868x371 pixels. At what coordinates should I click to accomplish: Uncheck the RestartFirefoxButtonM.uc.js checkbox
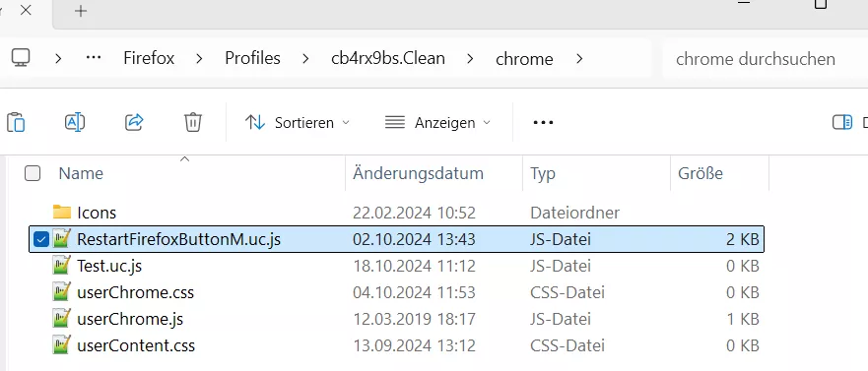(40, 239)
